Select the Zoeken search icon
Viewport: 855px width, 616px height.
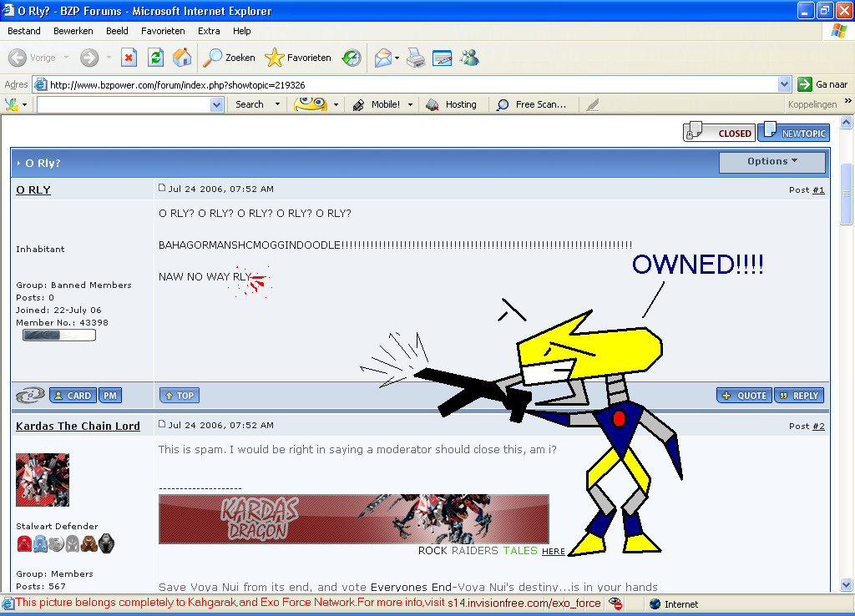point(211,58)
